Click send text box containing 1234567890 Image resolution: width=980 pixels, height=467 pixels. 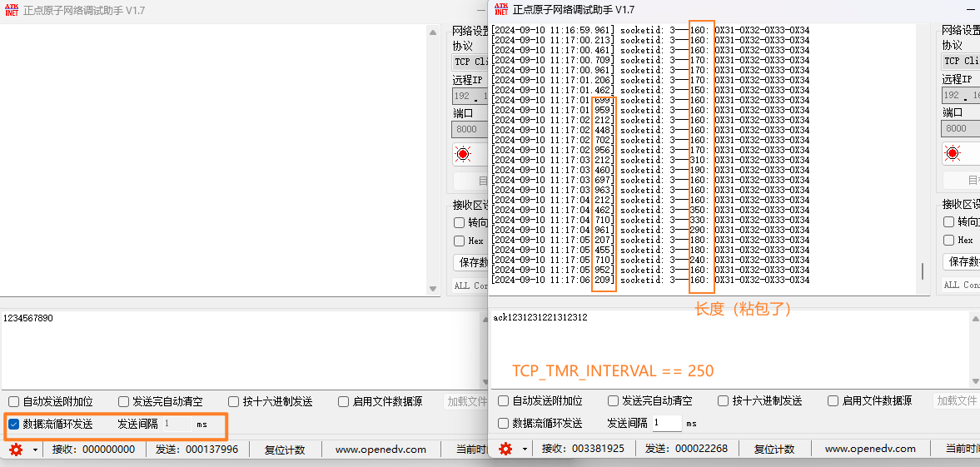click(x=240, y=349)
